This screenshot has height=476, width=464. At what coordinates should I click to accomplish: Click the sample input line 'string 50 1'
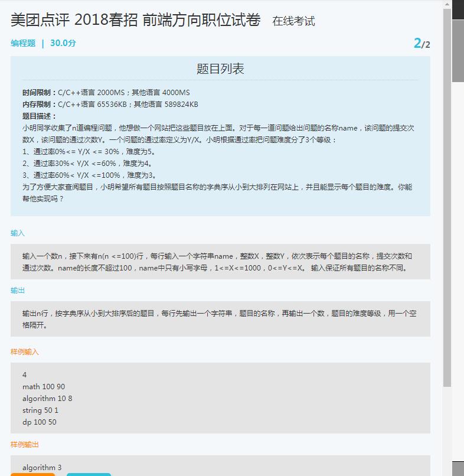click(40, 410)
